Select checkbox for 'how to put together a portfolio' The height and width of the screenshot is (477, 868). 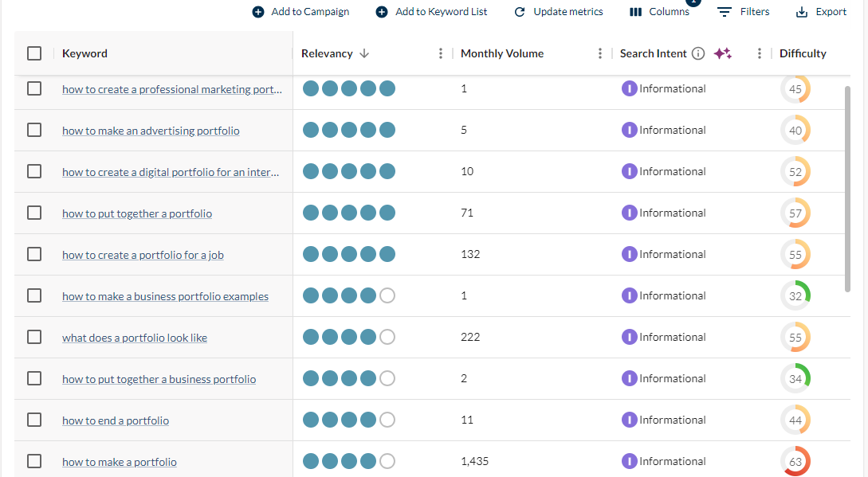click(x=34, y=213)
